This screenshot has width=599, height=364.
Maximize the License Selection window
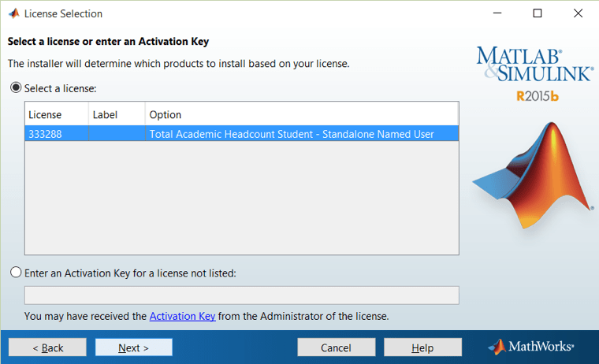(538, 13)
